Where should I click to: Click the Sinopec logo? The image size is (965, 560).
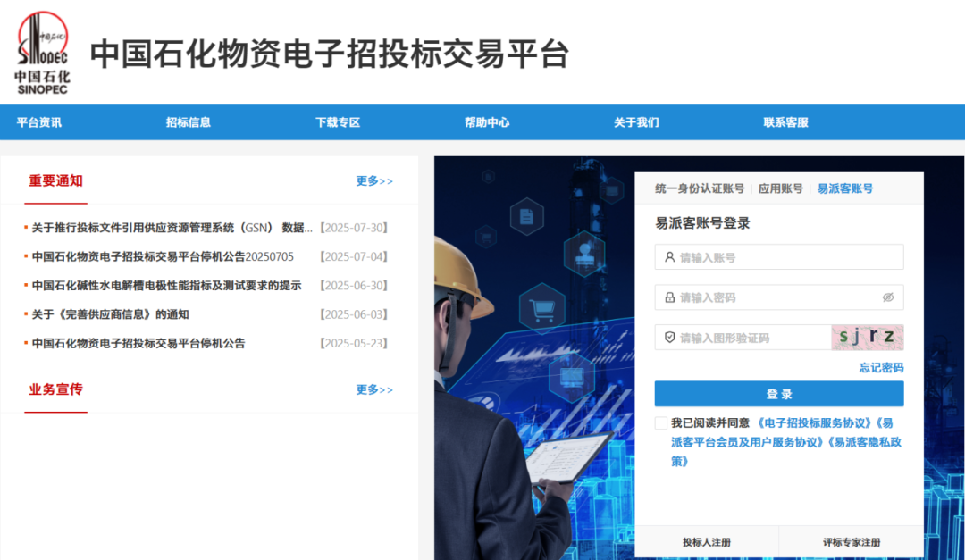click(x=43, y=53)
